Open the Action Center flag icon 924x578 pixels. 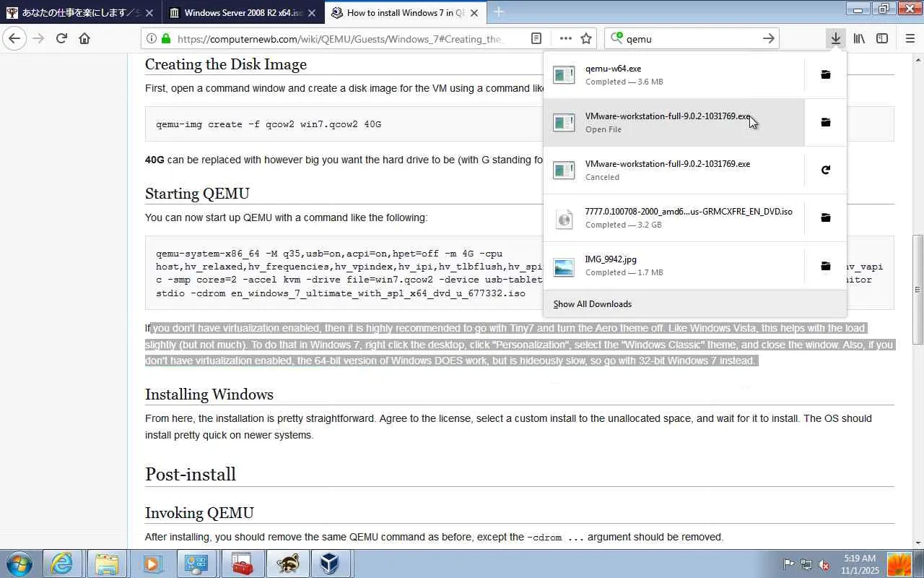click(x=789, y=564)
